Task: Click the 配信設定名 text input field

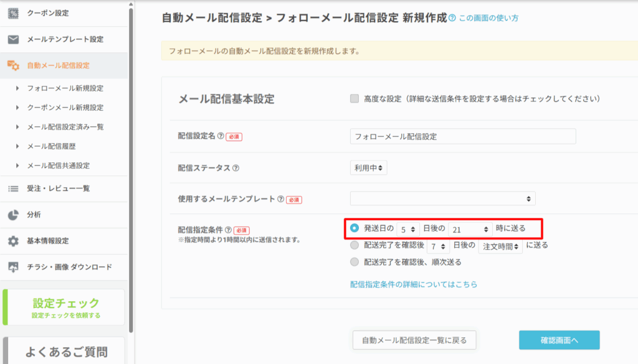Action: pyautogui.click(x=462, y=136)
